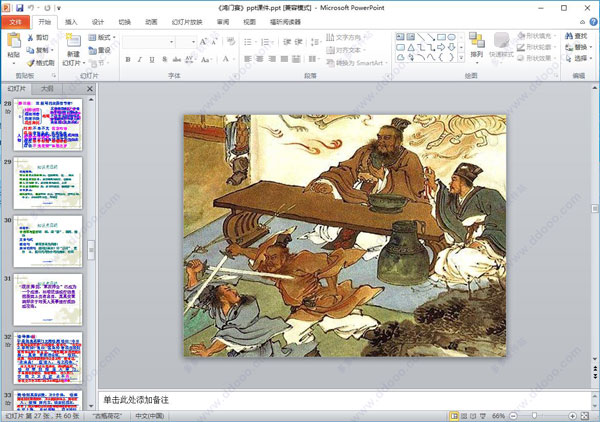This screenshot has width=600, height=422.
Task: Open the Change Case (Aa) dropdown
Action: pyautogui.click(x=205, y=59)
